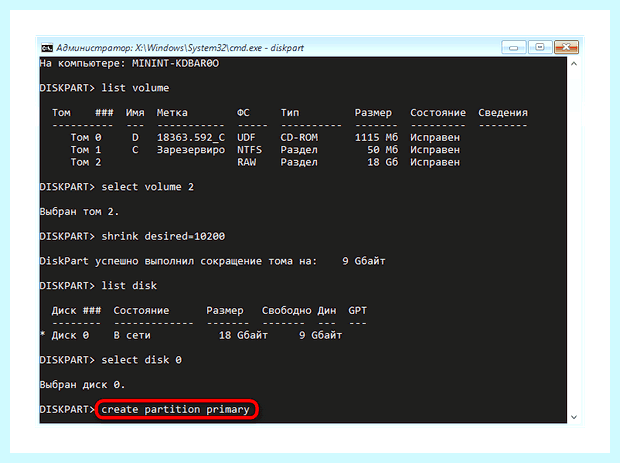The height and width of the screenshot is (463, 620).
Task: Click the Том 1 NTFS row
Action: tap(265, 150)
